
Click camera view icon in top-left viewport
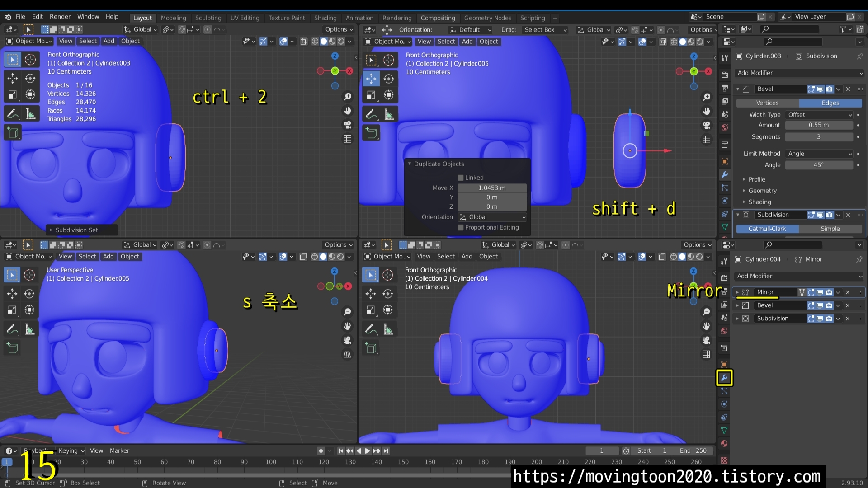(347, 125)
